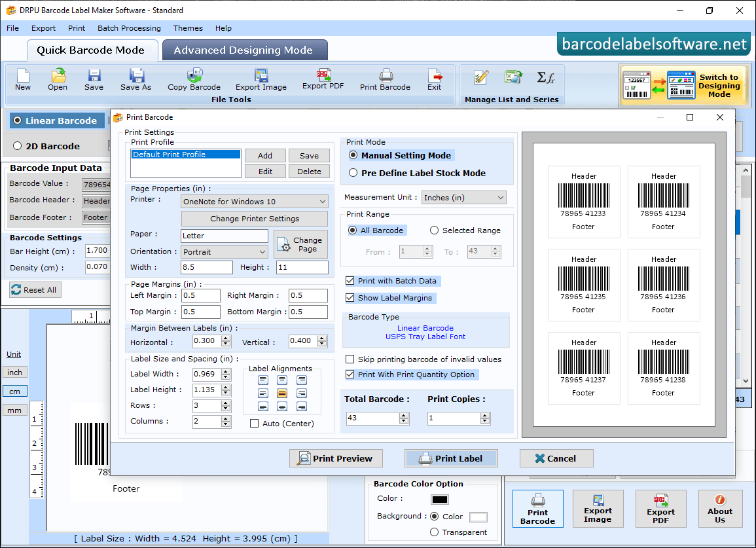Screen dimensions: 756x548
Task: Open the Batch Processing menu
Action: click(129, 28)
